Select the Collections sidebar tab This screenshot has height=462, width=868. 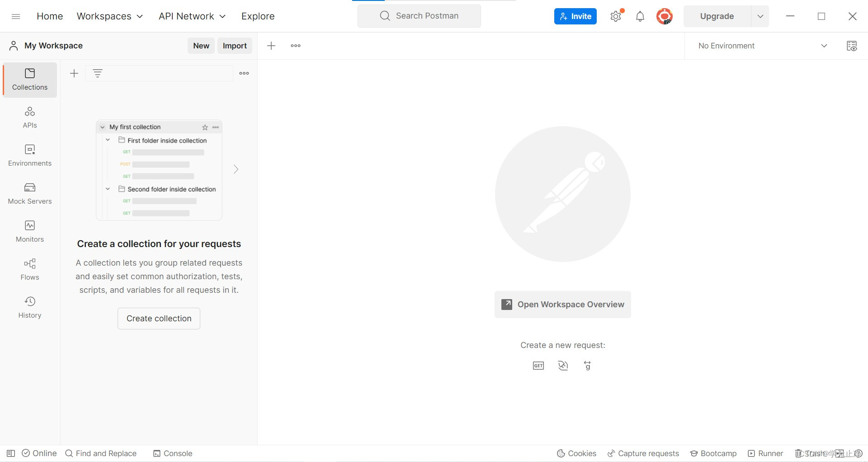tap(30, 80)
